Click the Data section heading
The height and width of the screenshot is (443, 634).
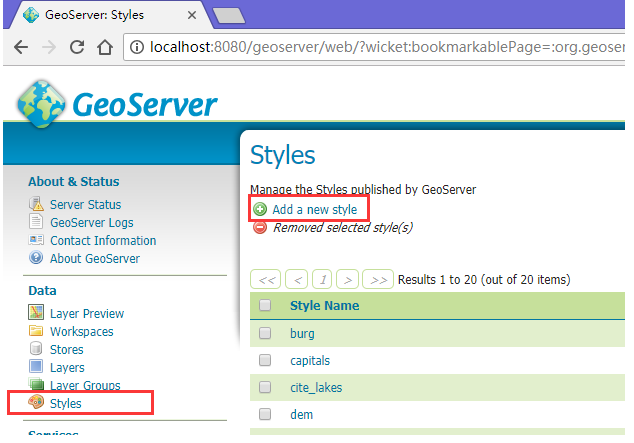tap(42, 291)
